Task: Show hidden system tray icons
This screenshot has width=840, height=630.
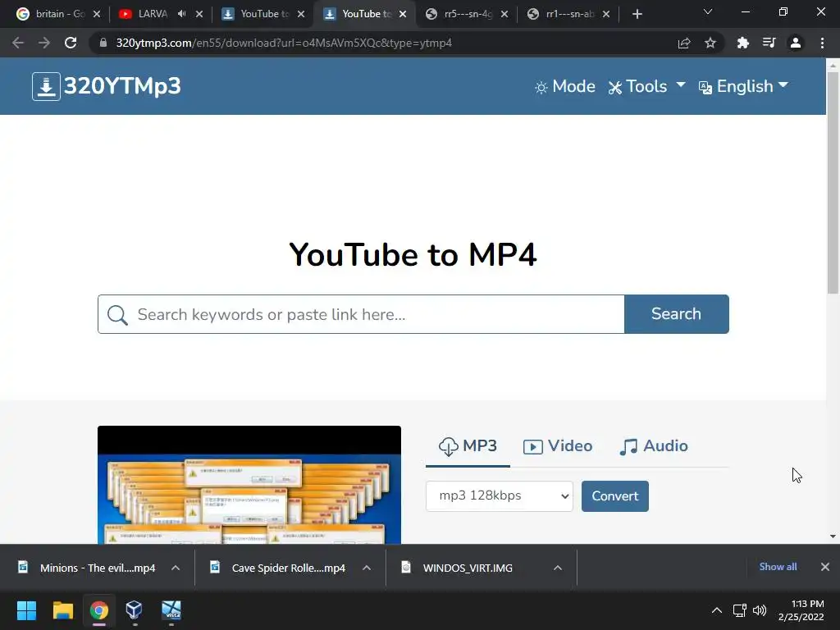Action: pos(716,610)
